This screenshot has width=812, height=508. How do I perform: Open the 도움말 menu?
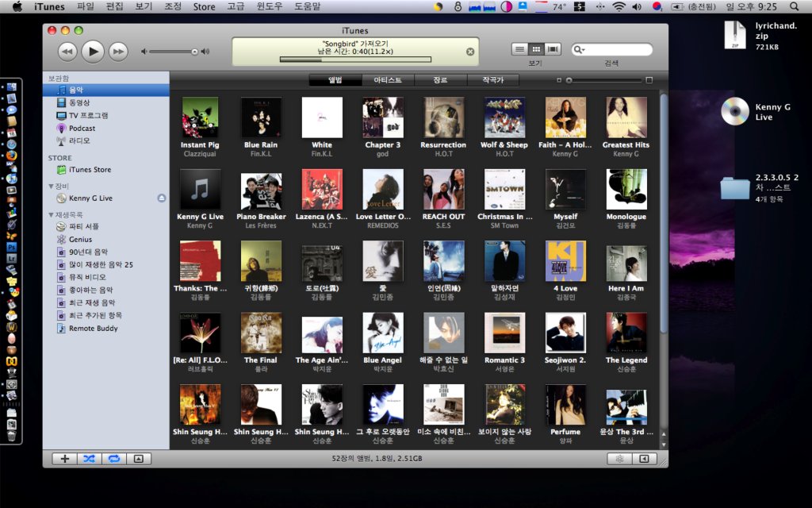308,6
